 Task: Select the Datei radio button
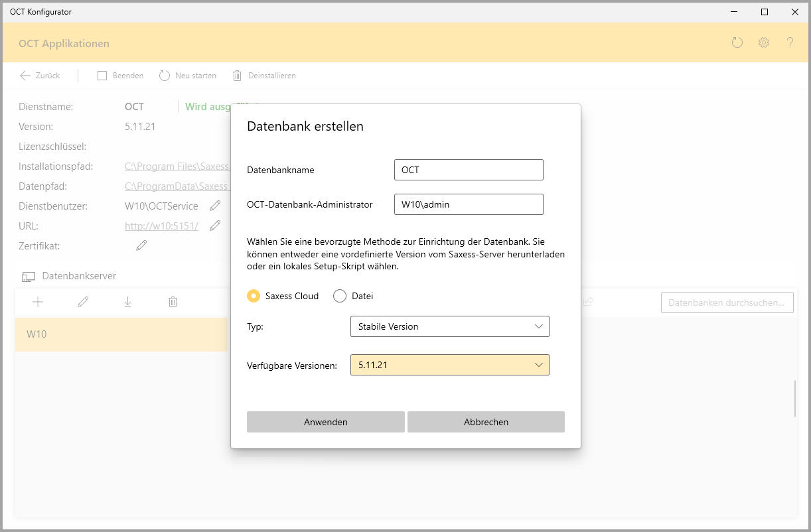(x=340, y=296)
